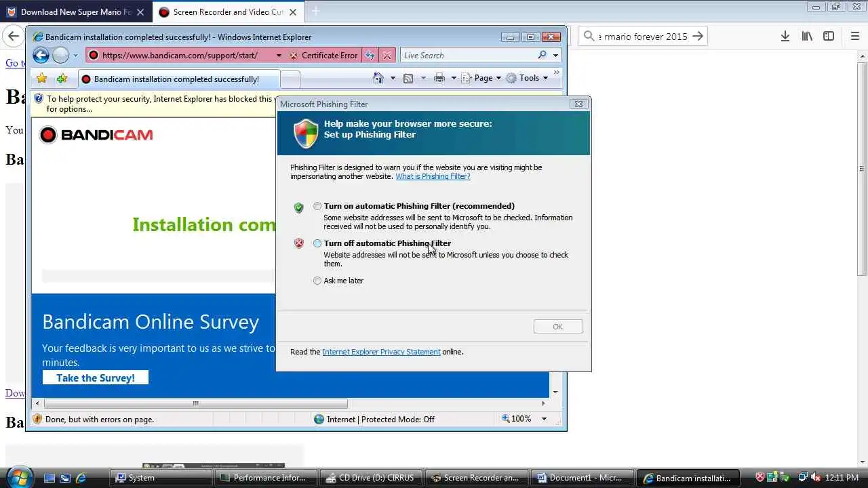Go back in the Internet Explorer window
The image size is (868, 488).
[41, 56]
